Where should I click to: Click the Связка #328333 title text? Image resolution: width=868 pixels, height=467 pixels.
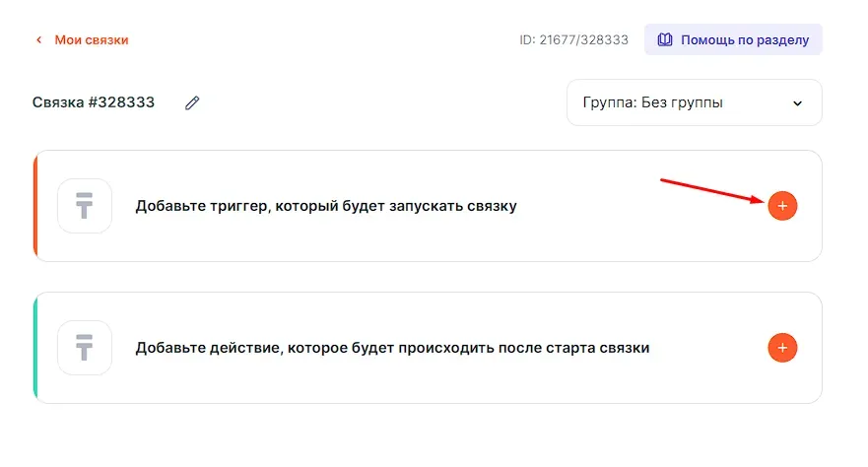(x=94, y=102)
